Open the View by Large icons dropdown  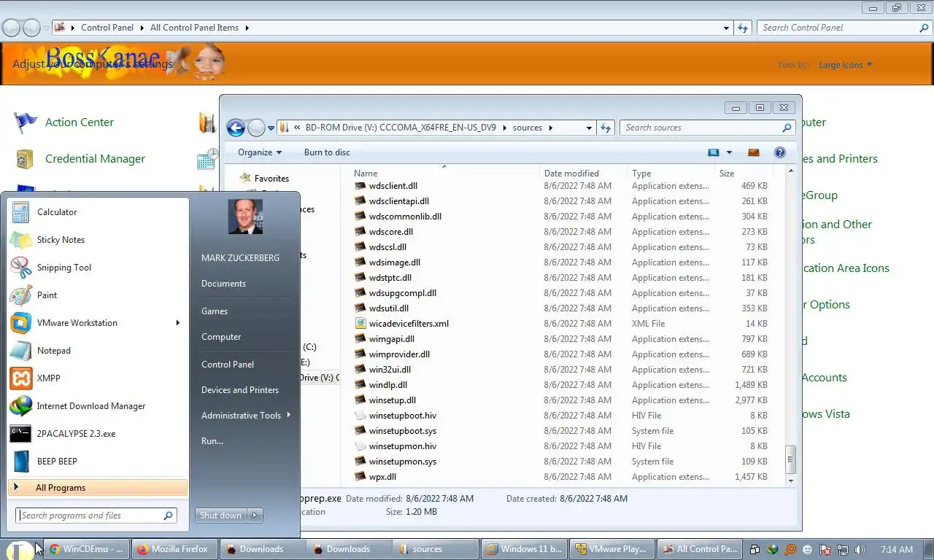846,65
